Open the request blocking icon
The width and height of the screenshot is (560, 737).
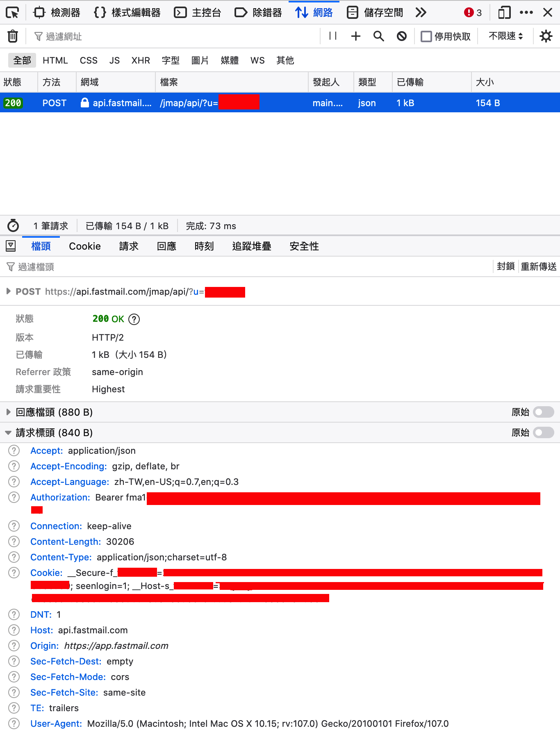(402, 36)
